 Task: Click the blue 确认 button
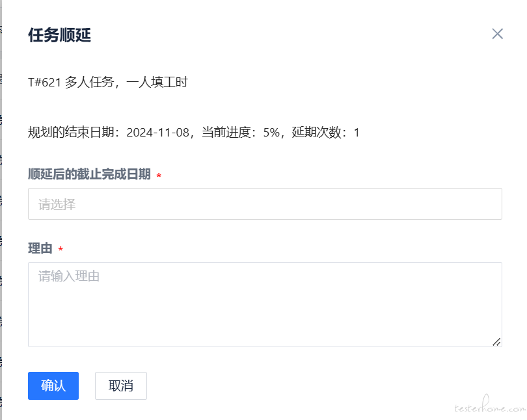[53, 386]
